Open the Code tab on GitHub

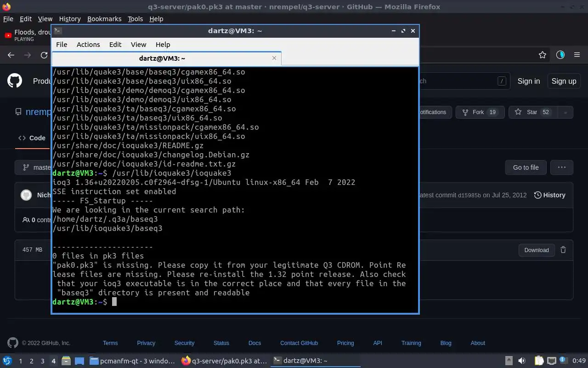pos(32,138)
